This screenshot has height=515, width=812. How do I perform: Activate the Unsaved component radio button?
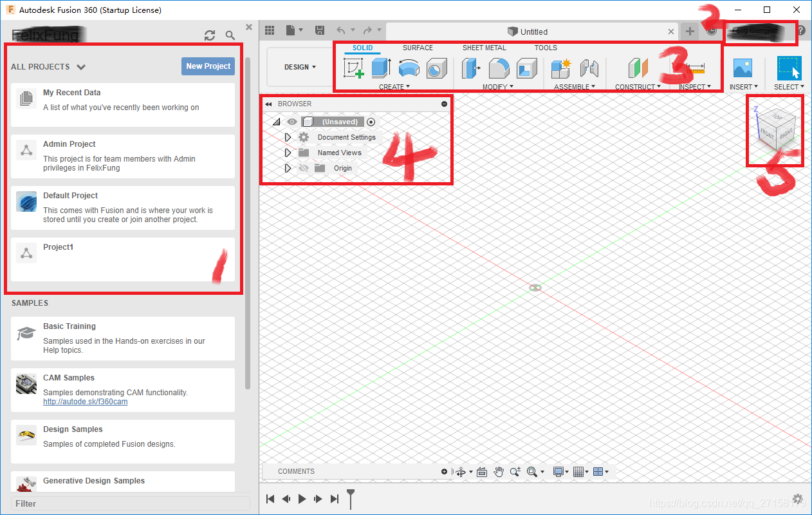(371, 122)
